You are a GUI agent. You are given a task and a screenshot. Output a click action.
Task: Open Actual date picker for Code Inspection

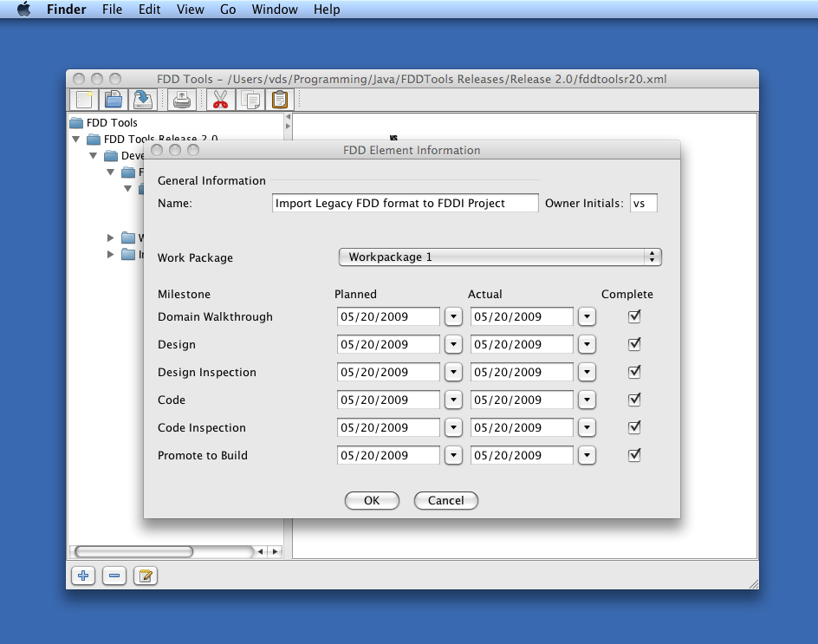pos(587,427)
